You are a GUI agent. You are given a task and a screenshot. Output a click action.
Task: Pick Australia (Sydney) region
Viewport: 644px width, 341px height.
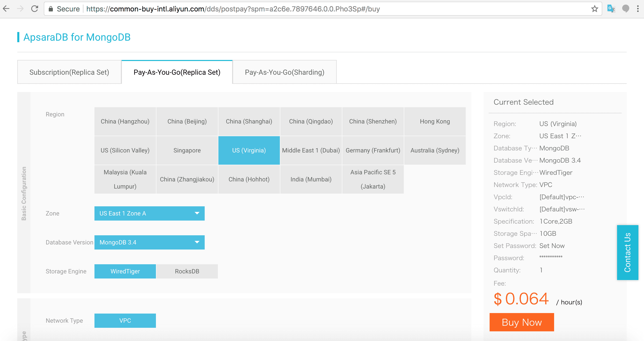click(435, 150)
